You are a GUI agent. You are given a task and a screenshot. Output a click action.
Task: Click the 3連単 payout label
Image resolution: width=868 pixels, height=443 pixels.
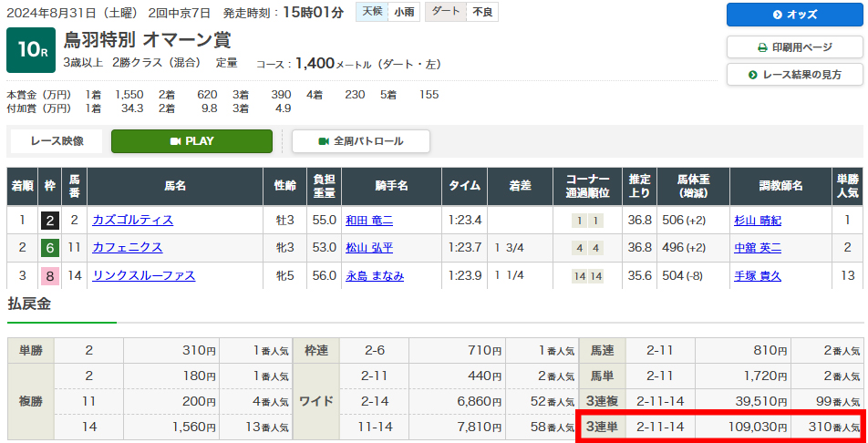pyautogui.click(x=603, y=427)
